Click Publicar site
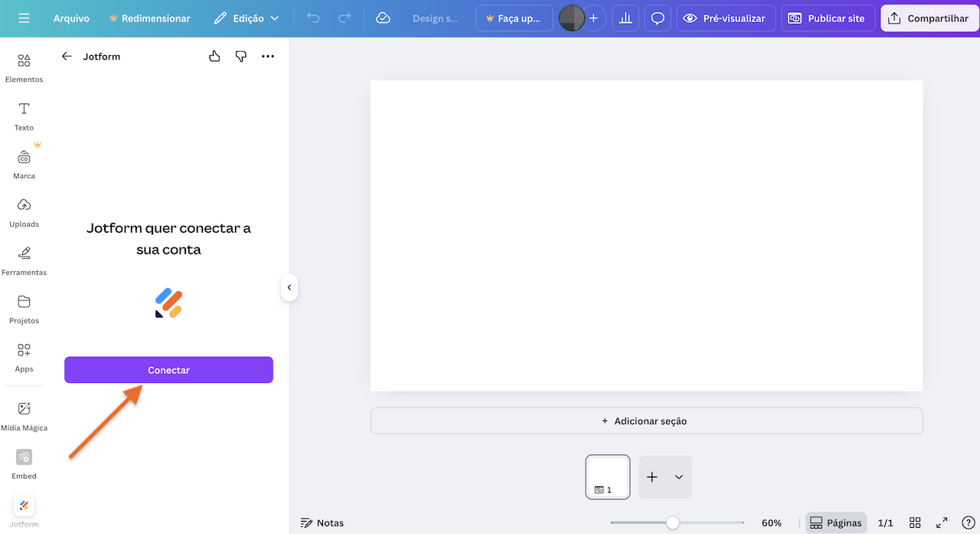 tap(828, 18)
